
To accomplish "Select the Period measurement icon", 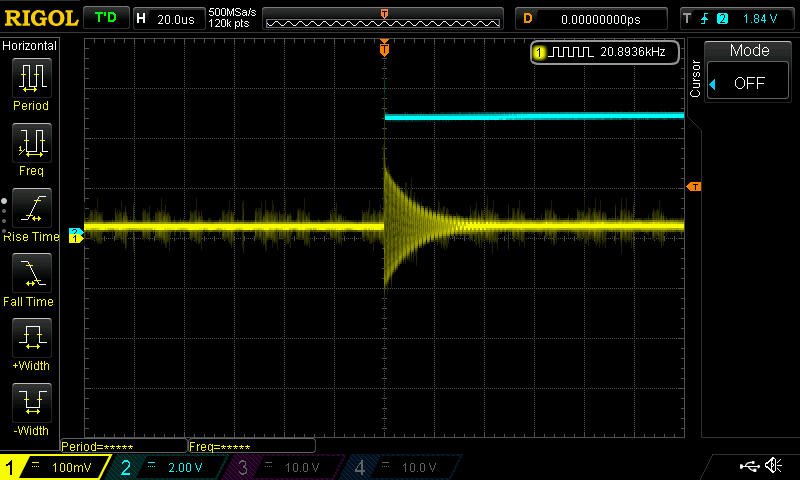I will [x=31, y=77].
